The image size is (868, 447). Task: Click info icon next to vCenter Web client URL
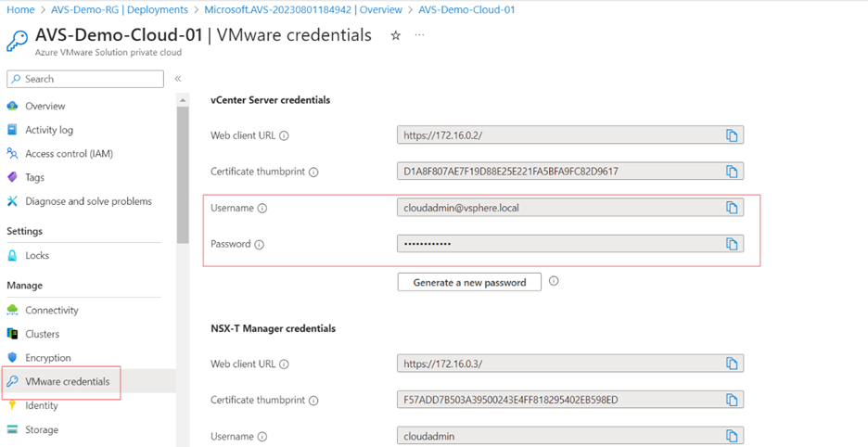tap(284, 135)
